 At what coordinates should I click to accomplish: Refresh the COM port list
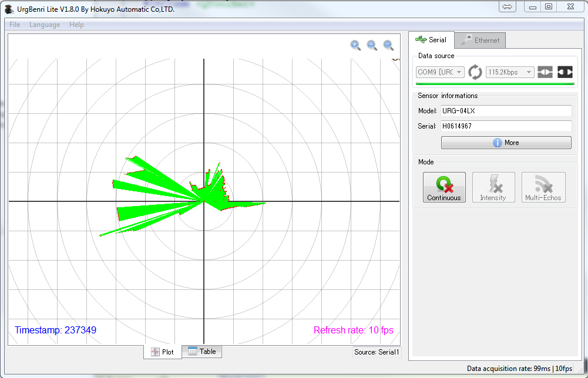475,72
